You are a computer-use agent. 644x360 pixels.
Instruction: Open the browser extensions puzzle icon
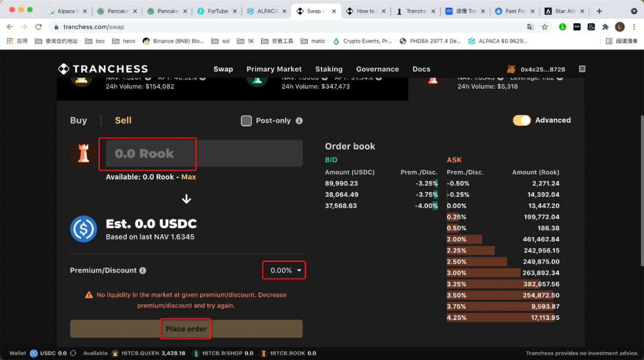coord(605,27)
